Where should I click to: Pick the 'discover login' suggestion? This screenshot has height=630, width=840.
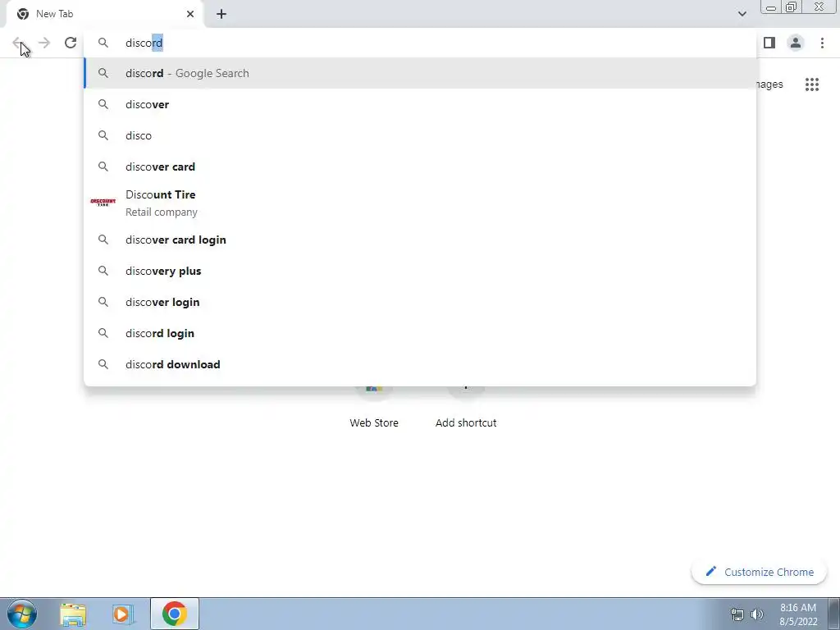(420, 302)
